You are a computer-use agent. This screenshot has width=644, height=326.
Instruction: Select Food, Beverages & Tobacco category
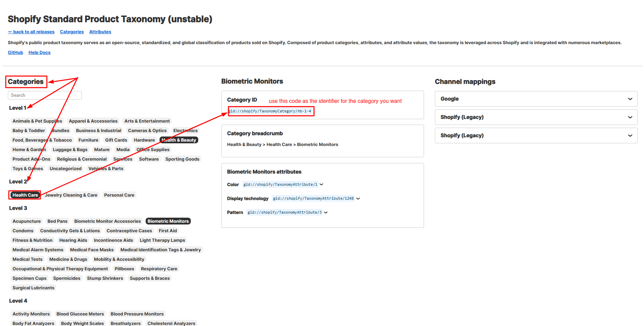pyautogui.click(x=42, y=140)
